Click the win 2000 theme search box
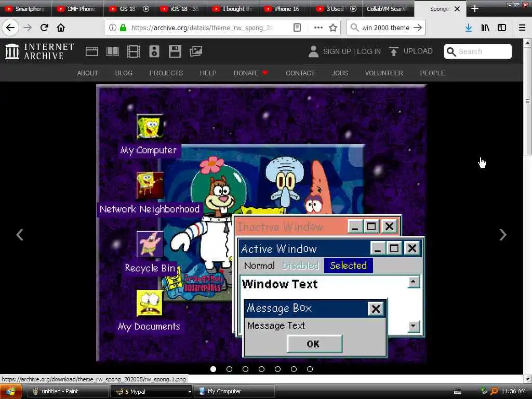Screen dimensions: 532x399 coord(386,28)
